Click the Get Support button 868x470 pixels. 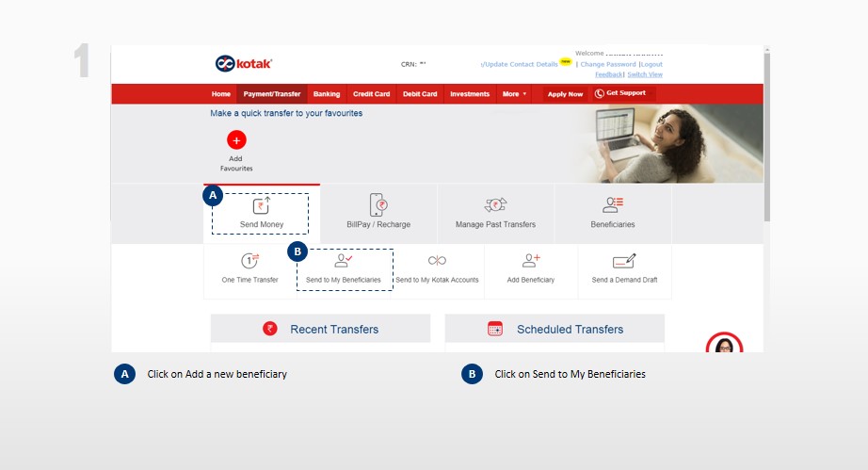[x=624, y=93]
